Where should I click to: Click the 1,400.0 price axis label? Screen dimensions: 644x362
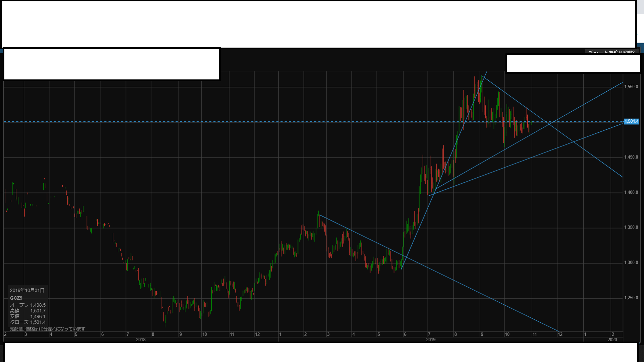click(x=631, y=192)
